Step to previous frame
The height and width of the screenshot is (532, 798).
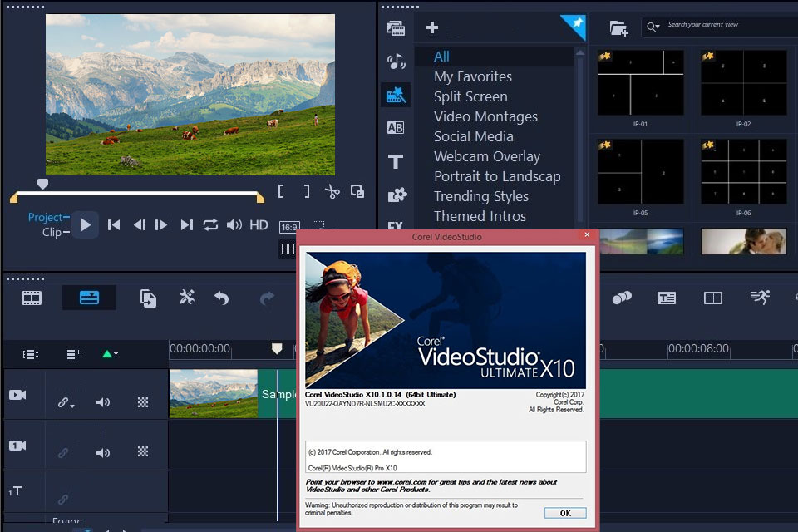pos(140,225)
